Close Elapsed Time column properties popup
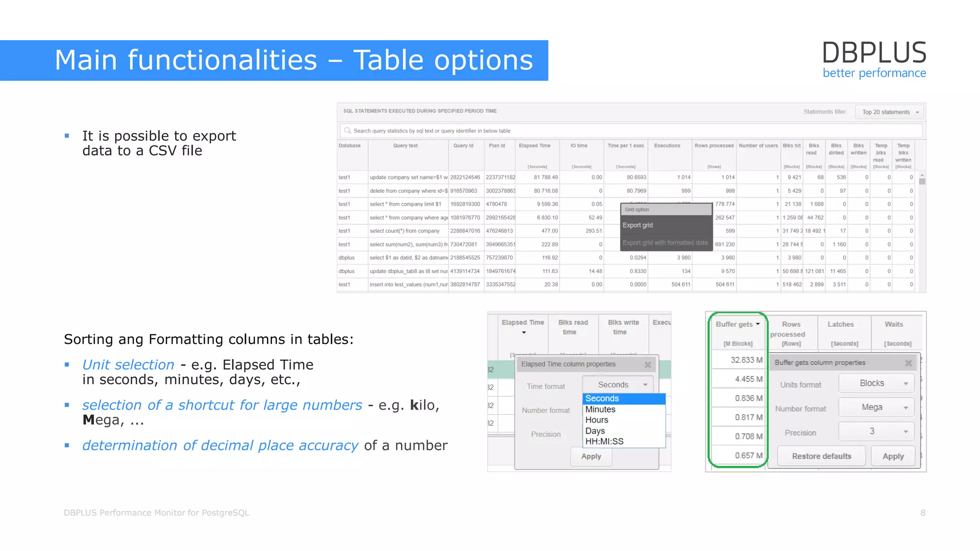Image resolution: width=980 pixels, height=551 pixels. [x=647, y=364]
